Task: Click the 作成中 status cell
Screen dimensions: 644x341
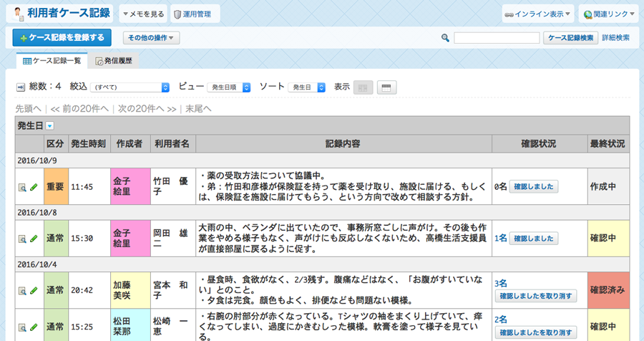Action: [x=608, y=186]
